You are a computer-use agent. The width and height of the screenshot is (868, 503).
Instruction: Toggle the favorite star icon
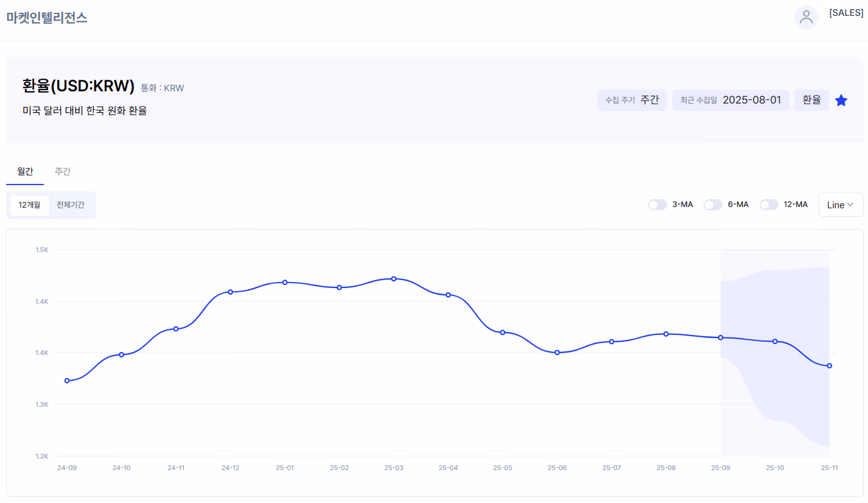pyautogui.click(x=841, y=100)
